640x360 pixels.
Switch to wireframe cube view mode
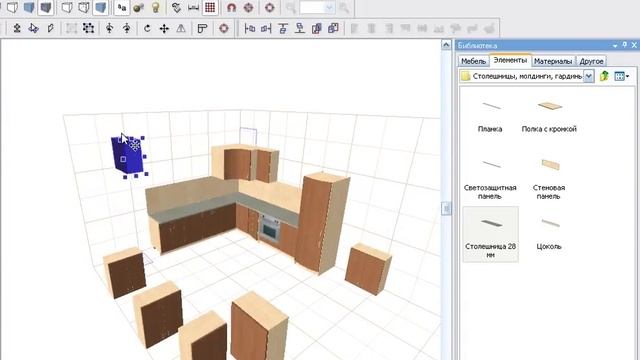click(12, 7)
